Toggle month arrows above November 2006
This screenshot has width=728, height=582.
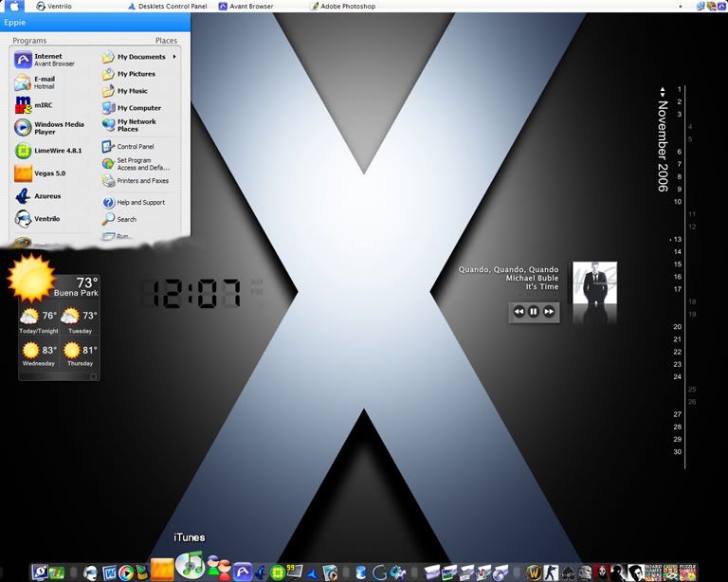[663, 91]
